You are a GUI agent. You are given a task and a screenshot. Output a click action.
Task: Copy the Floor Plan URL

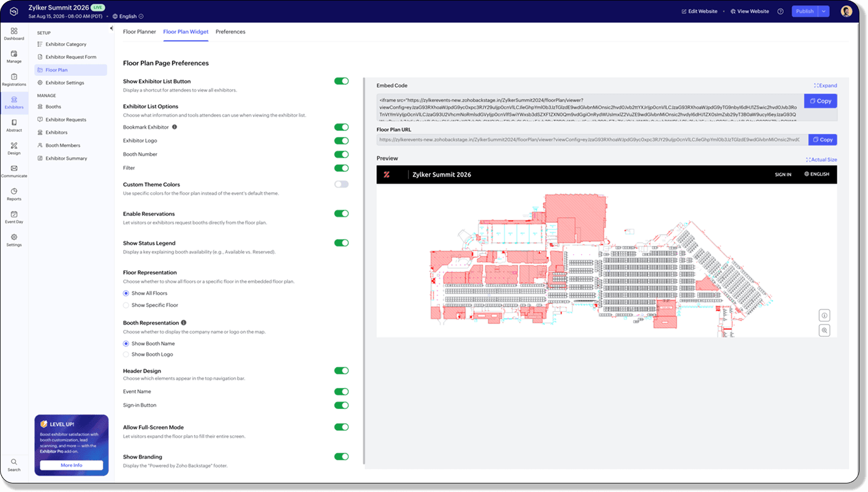822,140
